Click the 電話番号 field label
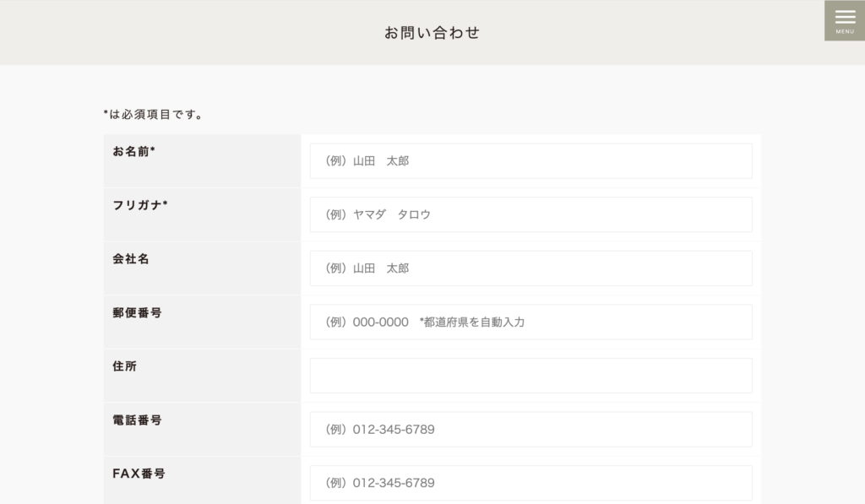The image size is (865, 504). (x=137, y=420)
